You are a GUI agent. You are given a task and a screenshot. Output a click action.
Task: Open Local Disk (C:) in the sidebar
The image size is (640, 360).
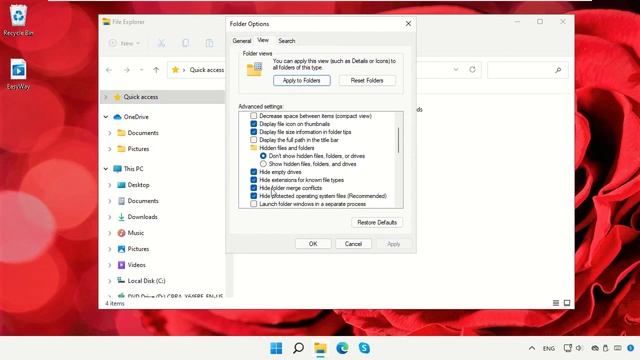[x=146, y=281]
